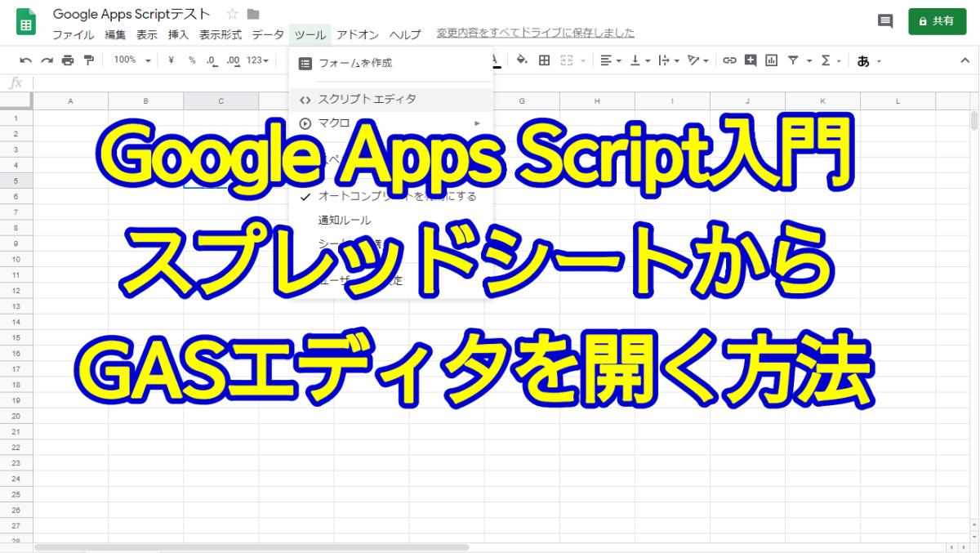Click the green 共有 button
This screenshot has width=980, height=553.
938,22
